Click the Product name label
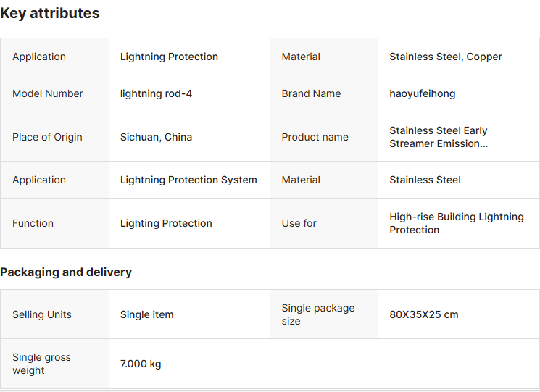Image resolution: width=540 pixels, height=392 pixels. pyautogui.click(x=315, y=137)
